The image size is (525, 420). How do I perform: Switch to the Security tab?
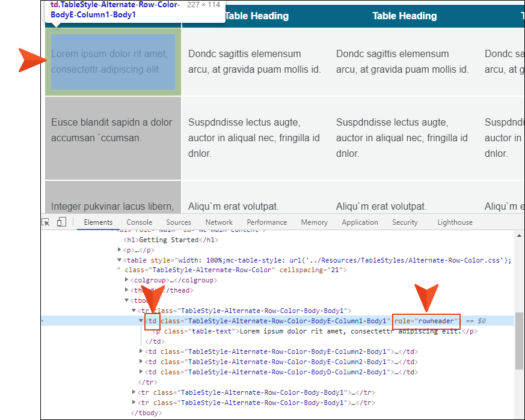[405, 222]
